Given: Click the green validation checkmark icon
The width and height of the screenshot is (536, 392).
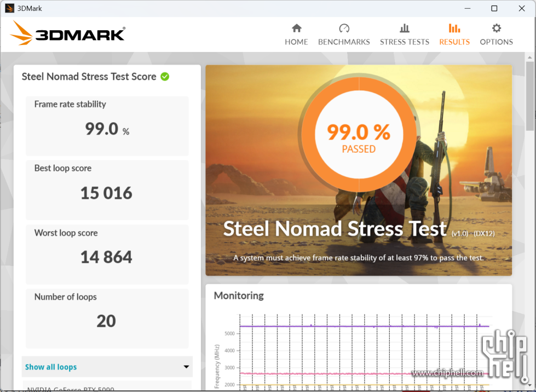Looking at the screenshot, I should pyautogui.click(x=165, y=77).
